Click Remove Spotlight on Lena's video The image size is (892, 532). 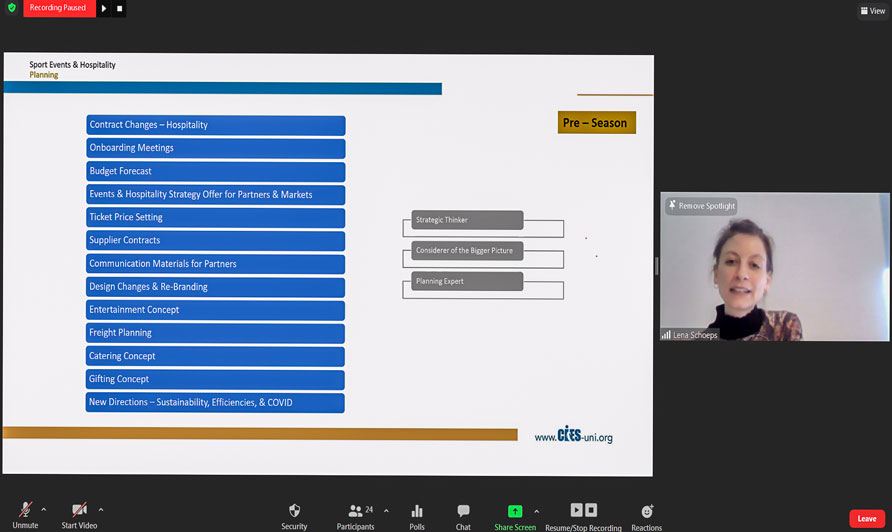click(x=702, y=205)
